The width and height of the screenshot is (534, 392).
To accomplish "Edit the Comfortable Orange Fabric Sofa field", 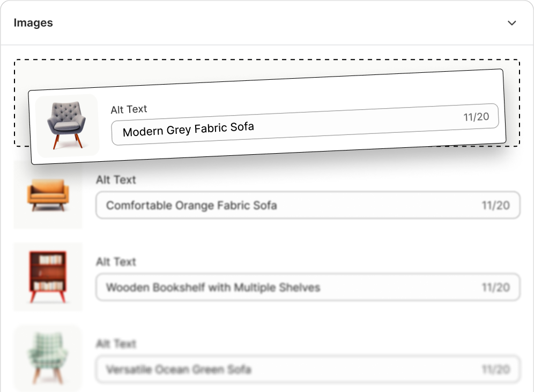I will coord(268,205).
